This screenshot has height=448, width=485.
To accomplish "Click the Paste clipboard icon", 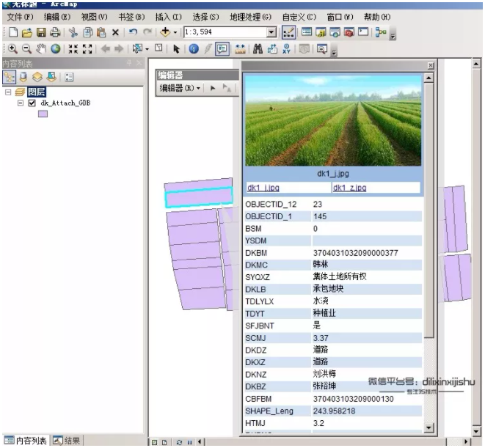I will pos(101,32).
